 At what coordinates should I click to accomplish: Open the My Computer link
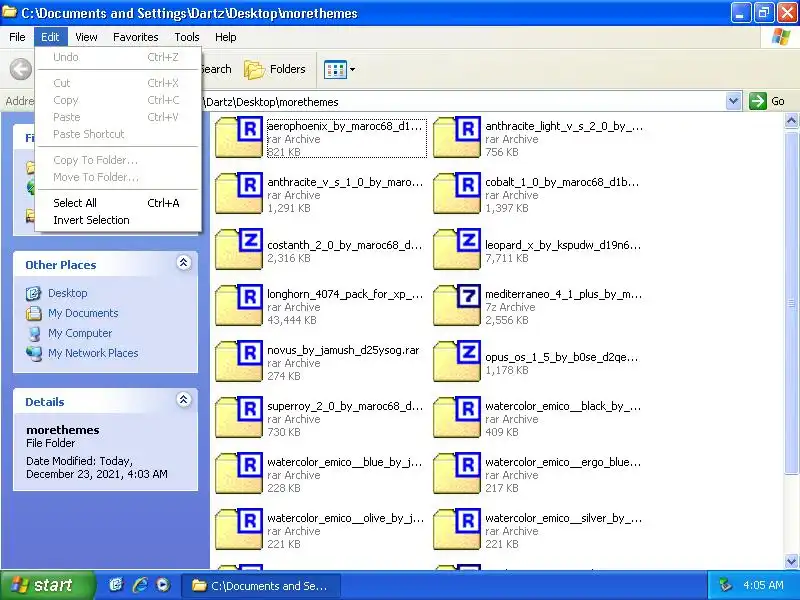pyautogui.click(x=80, y=333)
